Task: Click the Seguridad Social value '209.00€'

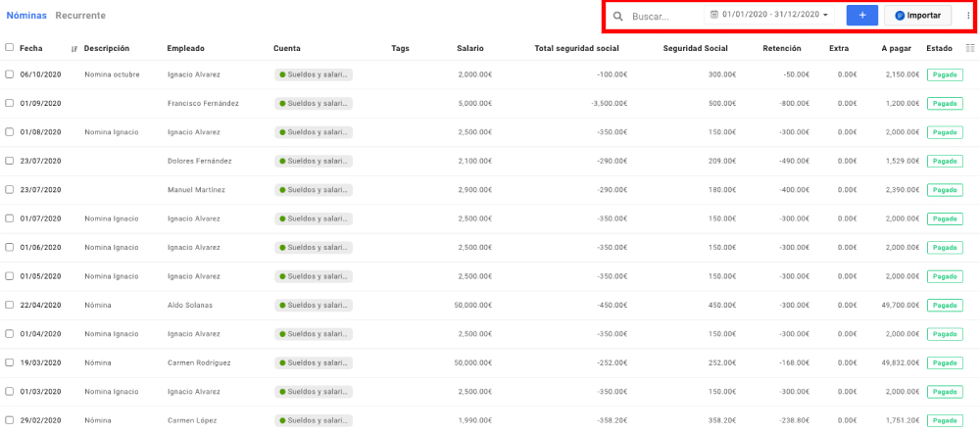Action: 722,161
